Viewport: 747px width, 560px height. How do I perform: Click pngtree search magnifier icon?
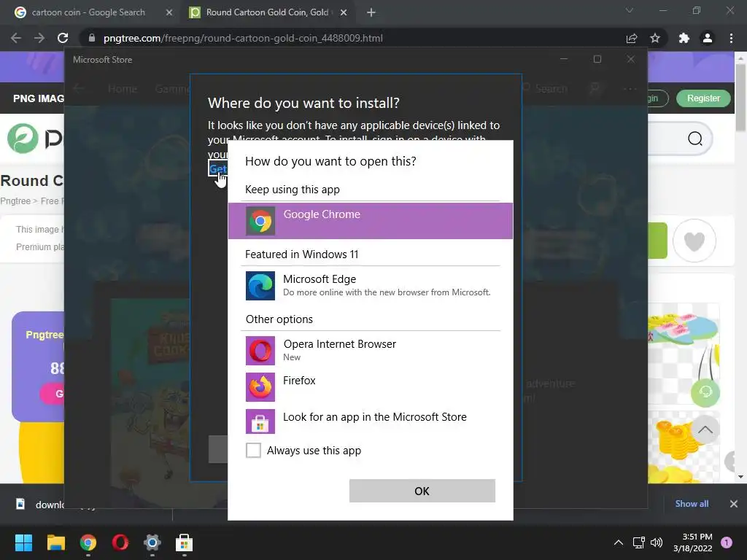[x=695, y=139]
